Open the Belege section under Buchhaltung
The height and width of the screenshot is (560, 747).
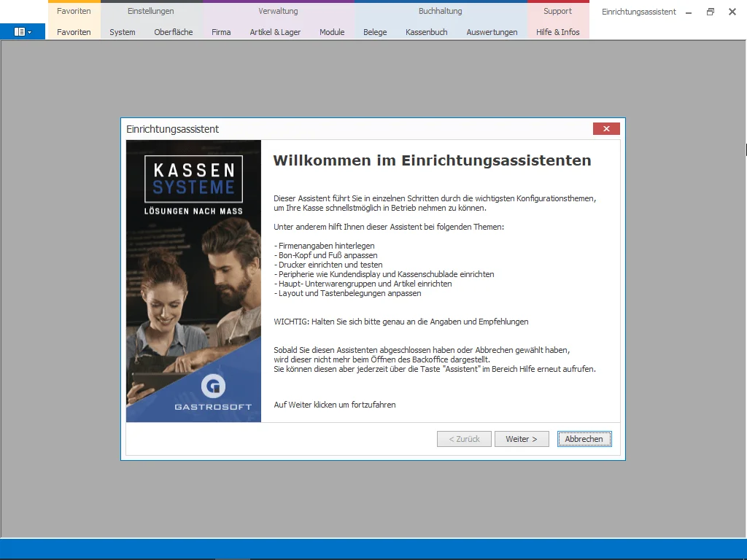click(375, 32)
